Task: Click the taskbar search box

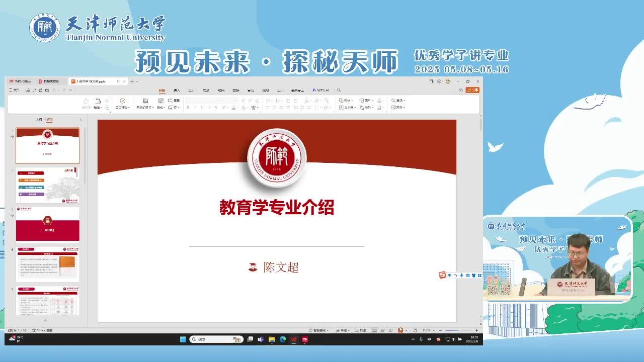Action: 216,339
